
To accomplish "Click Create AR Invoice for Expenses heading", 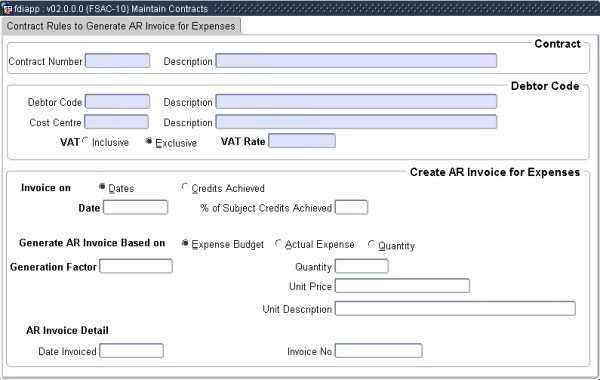I will [x=495, y=172].
